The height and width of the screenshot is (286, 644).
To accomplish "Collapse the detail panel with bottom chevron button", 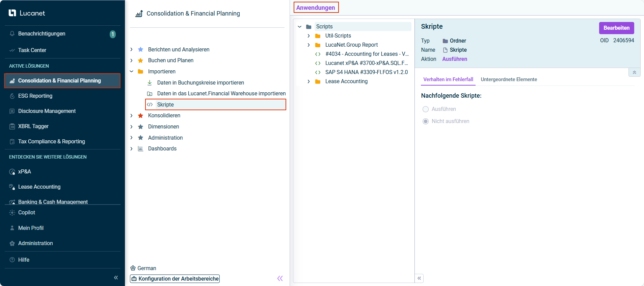I will (x=419, y=278).
